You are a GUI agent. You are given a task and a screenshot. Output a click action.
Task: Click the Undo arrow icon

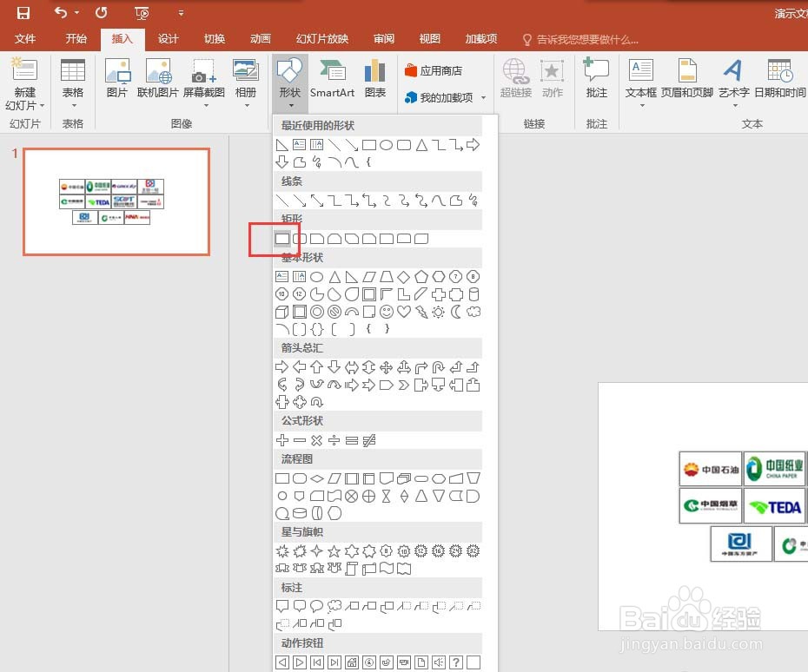61,12
